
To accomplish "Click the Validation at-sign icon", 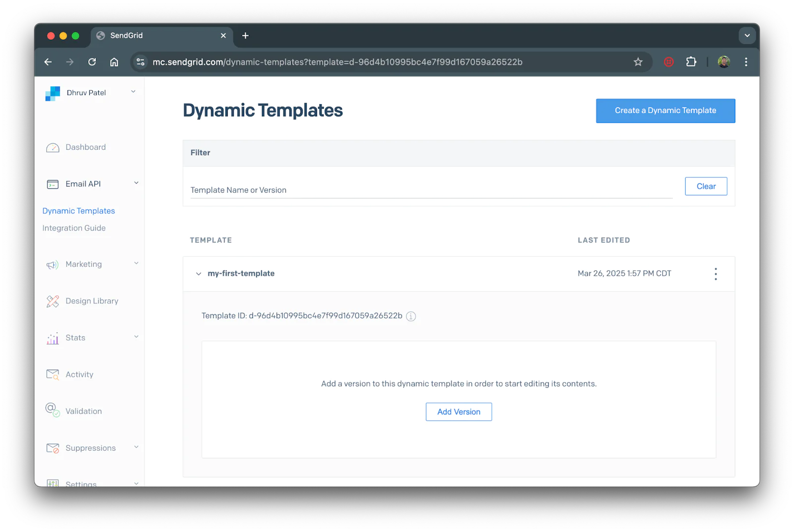I will 53,410.
